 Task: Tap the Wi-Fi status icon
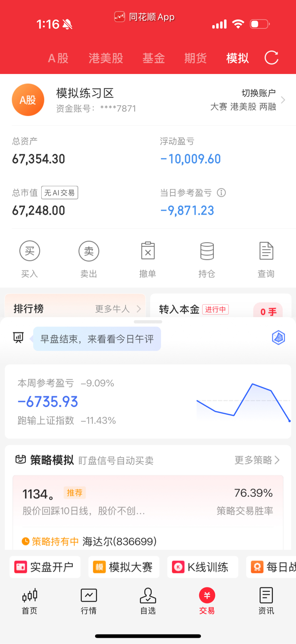(x=238, y=24)
